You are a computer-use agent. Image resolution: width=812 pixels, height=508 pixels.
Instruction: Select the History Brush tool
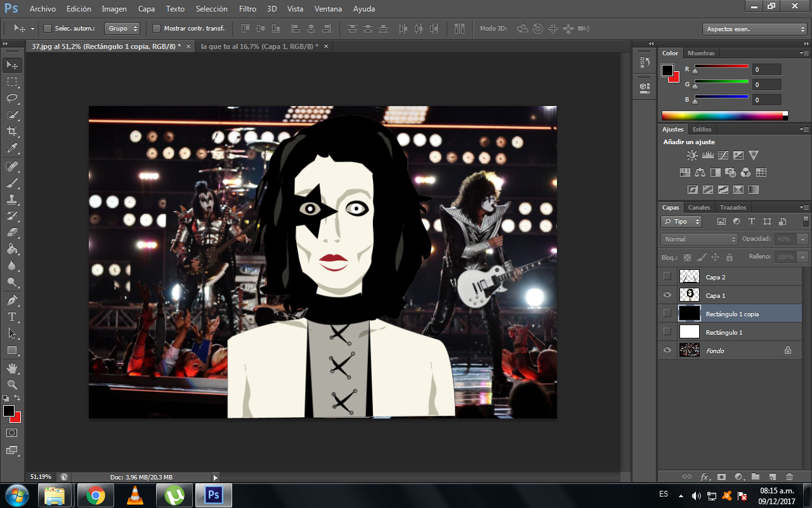[12, 216]
